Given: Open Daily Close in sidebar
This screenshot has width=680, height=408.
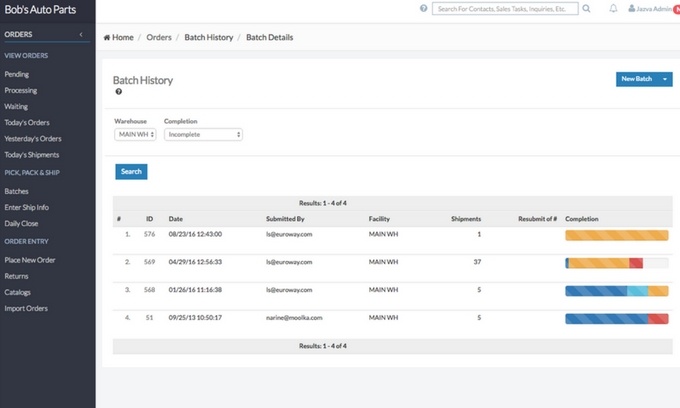Looking at the screenshot, I should tap(21, 223).
